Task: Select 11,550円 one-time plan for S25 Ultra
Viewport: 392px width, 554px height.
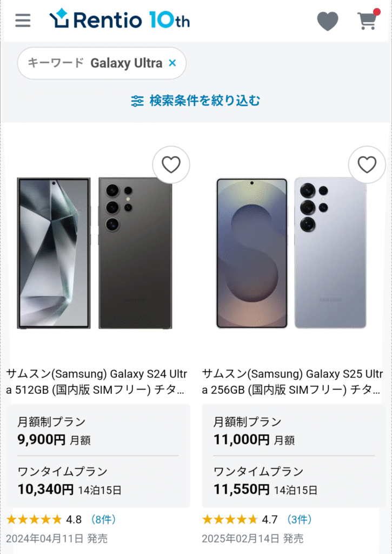Action: (x=294, y=481)
